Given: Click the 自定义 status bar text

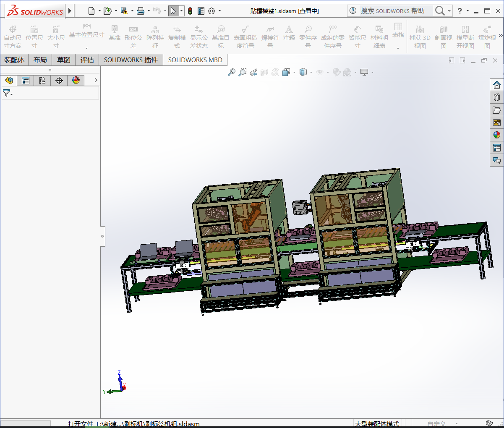Looking at the screenshot, I should point(436,424).
